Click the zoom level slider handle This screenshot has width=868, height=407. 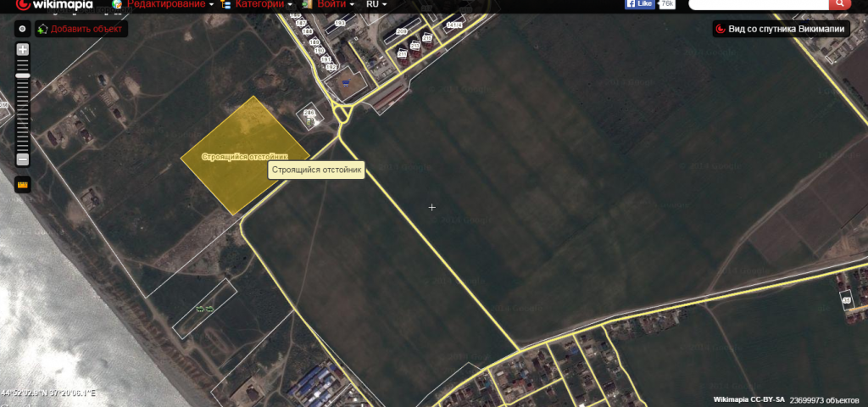pos(23,76)
